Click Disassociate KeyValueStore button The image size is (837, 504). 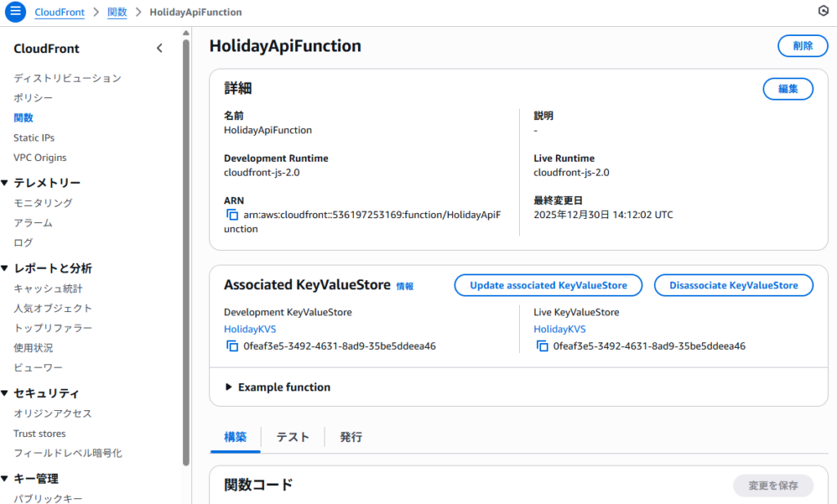[x=733, y=285]
